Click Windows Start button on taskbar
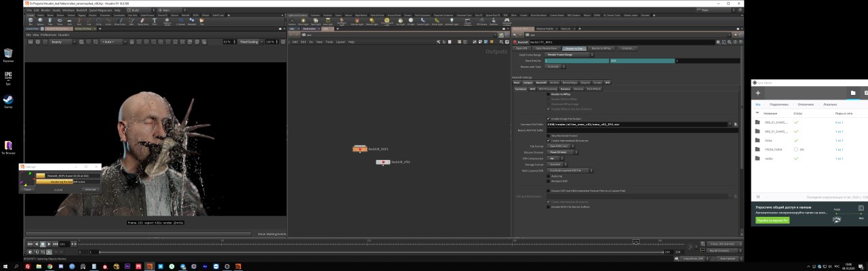 pyautogui.click(x=5, y=266)
